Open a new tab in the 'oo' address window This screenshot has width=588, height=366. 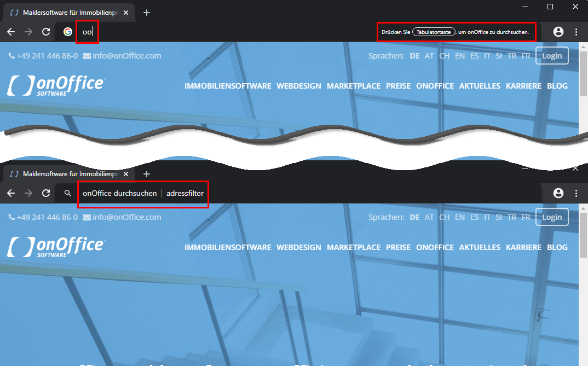pyautogui.click(x=147, y=13)
